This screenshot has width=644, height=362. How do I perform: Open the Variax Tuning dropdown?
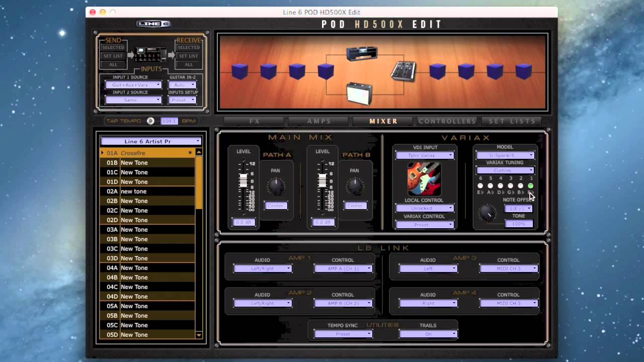point(505,170)
